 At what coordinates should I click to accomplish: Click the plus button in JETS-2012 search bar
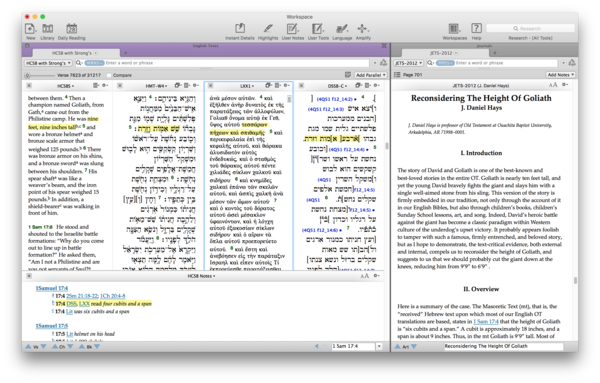pos(563,63)
